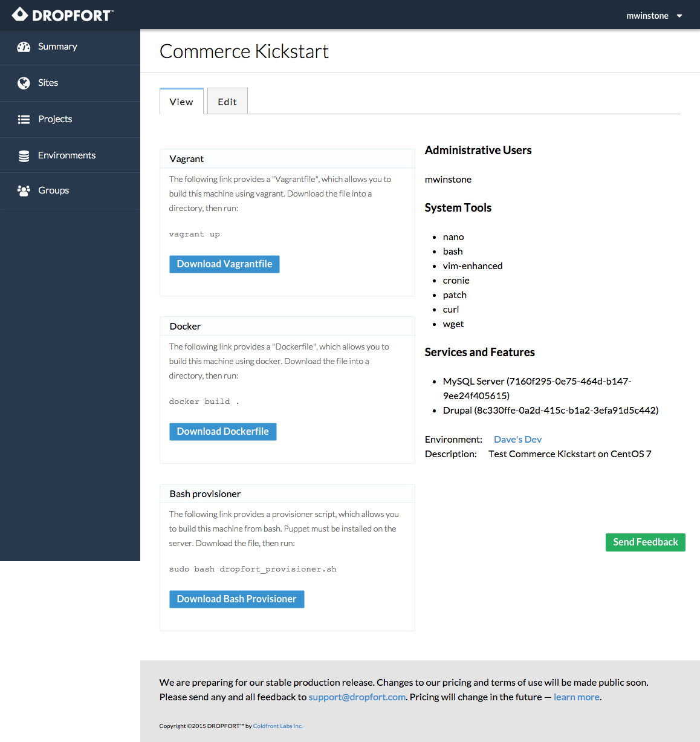Open the Summary sidebar menu item
The height and width of the screenshot is (742, 700).
coord(70,47)
